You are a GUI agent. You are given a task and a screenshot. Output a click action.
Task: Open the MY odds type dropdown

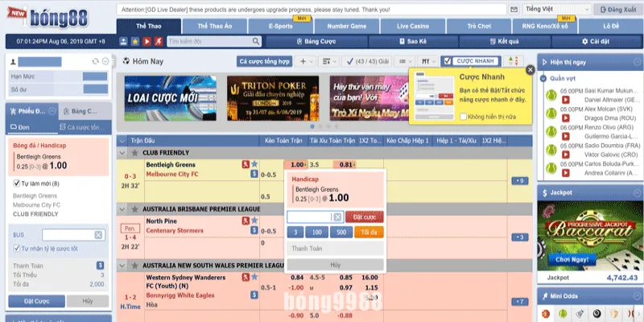pyautogui.click(x=428, y=61)
